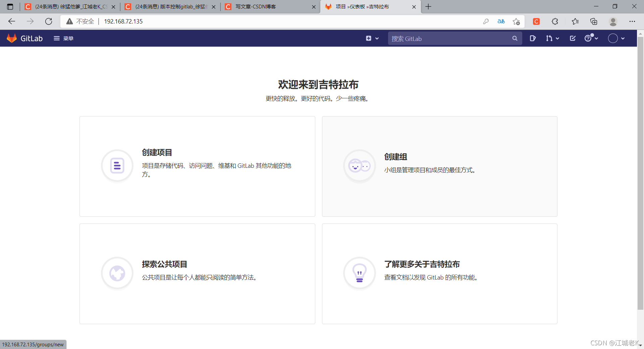
Task: Close the 写文章-CSDN博客 tab
Action: point(314,7)
